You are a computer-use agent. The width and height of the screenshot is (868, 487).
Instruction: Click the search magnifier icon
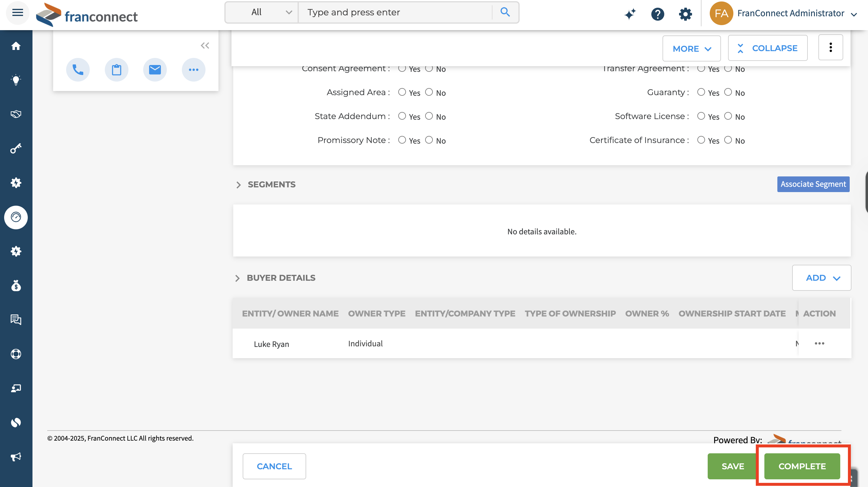(x=505, y=12)
